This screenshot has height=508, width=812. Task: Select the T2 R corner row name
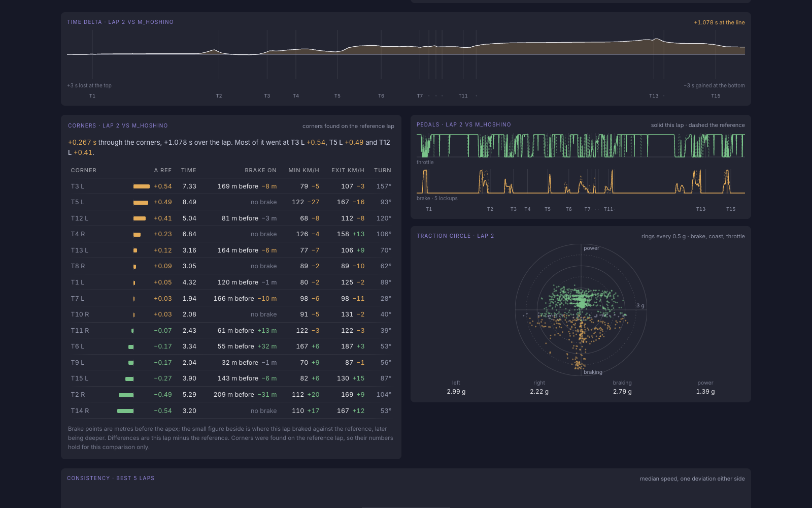pos(78,395)
